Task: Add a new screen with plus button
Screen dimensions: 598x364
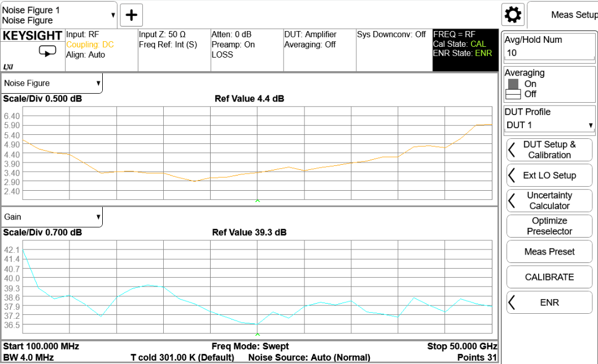Action: pos(131,15)
